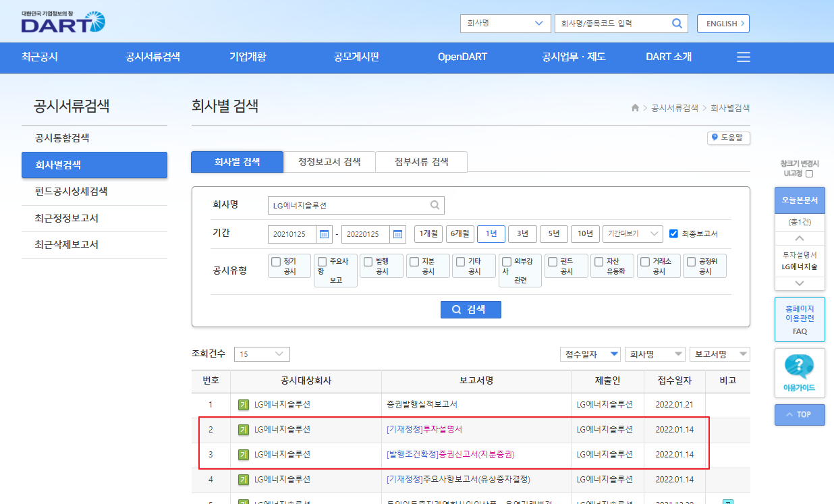The width and height of the screenshot is (834, 504).
Task: Select 최근정정보고서 in the sidebar
Action: coord(94,219)
